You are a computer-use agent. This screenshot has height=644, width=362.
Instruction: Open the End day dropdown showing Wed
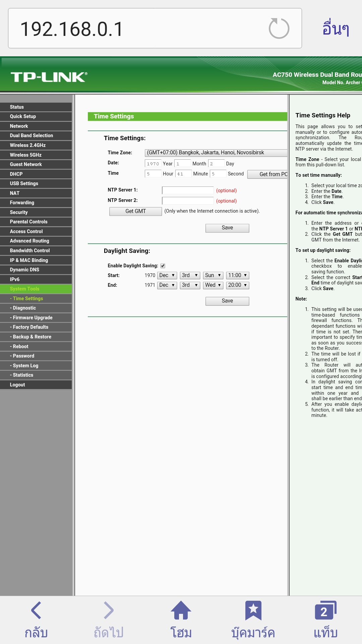coord(213,285)
